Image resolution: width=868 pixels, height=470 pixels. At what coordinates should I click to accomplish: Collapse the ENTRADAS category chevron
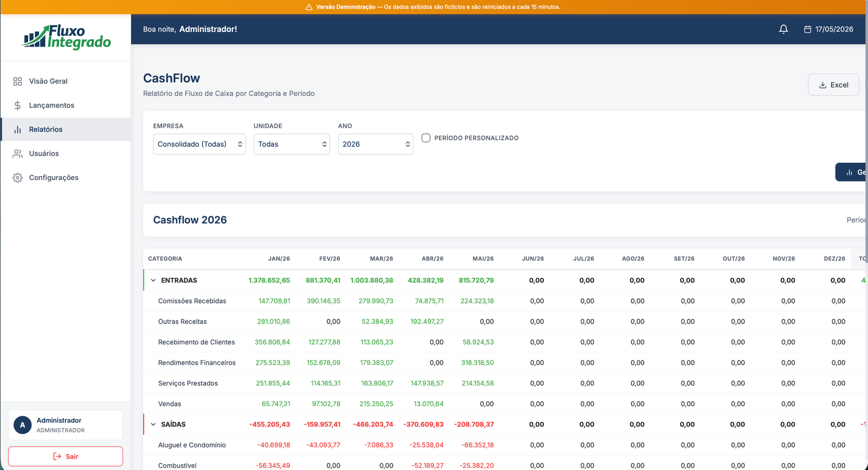[x=153, y=280]
